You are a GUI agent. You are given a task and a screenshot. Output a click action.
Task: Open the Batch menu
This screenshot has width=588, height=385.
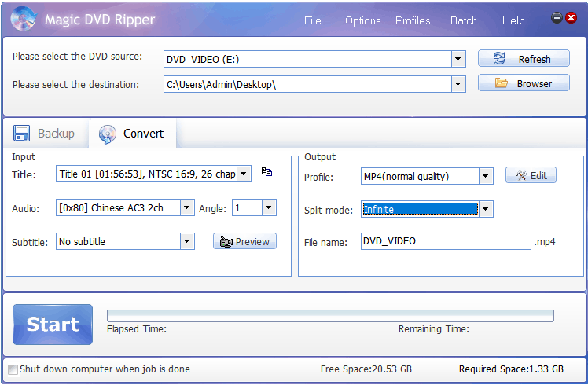[464, 20]
